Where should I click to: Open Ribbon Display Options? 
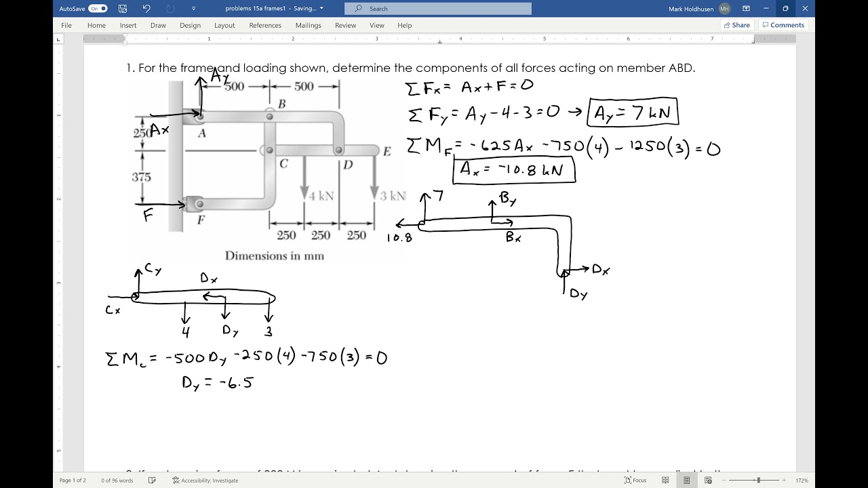[746, 9]
